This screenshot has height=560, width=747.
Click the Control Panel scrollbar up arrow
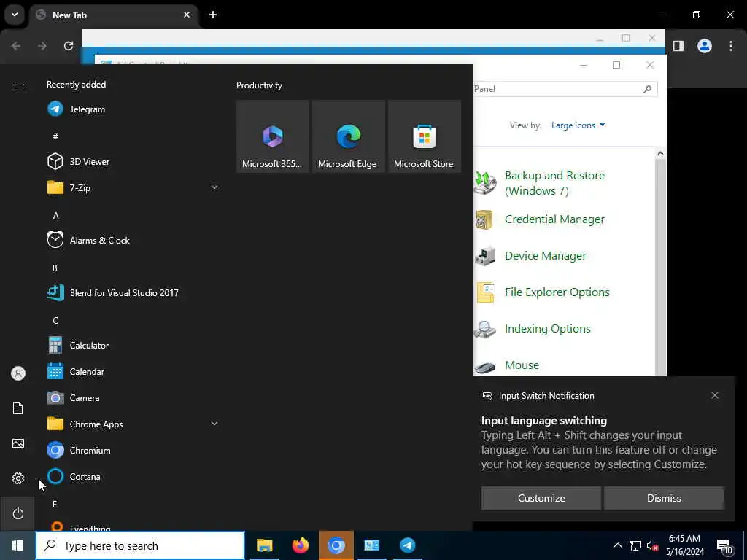click(660, 153)
